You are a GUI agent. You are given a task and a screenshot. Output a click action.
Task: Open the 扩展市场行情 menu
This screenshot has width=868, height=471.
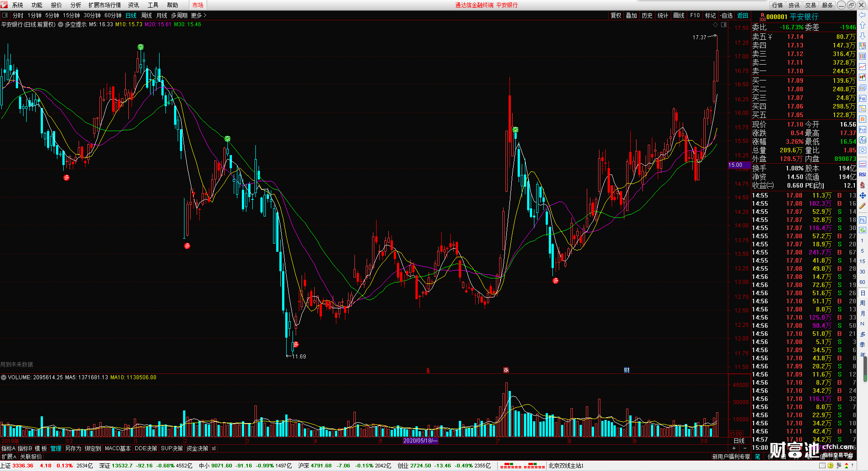point(105,5)
